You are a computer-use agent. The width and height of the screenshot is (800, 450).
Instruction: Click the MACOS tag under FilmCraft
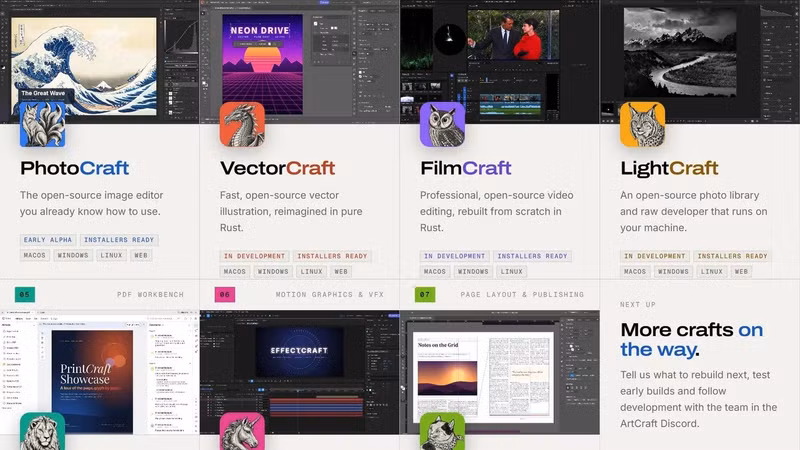tap(435, 271)
